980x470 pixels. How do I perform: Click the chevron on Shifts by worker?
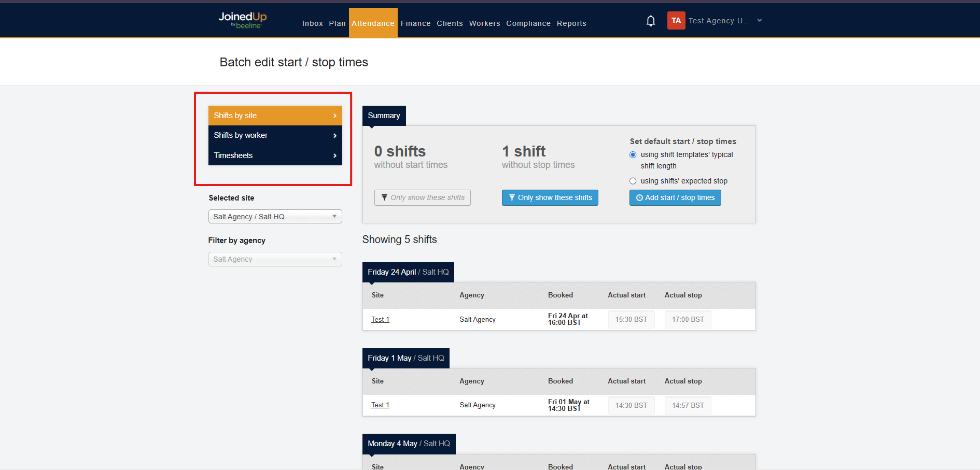click(335, 136)
